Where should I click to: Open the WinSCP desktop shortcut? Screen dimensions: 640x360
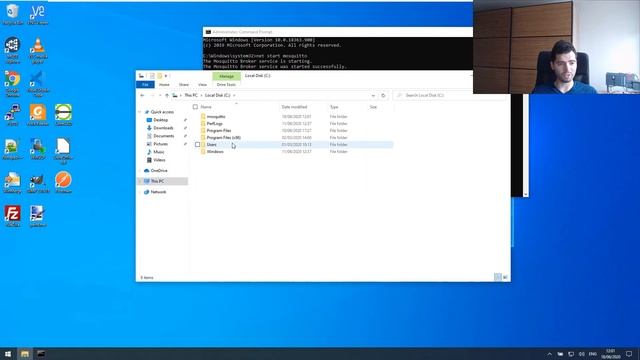coord(38,149)
